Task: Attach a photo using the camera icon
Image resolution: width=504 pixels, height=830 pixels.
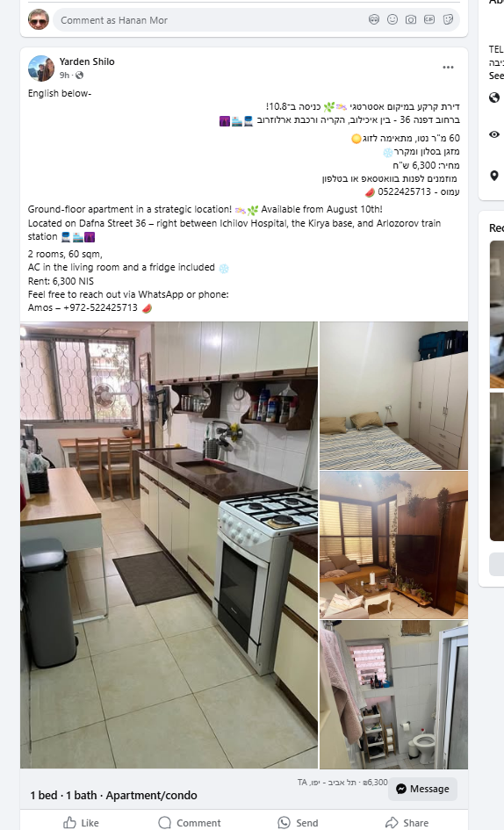Action: point(411,20)
